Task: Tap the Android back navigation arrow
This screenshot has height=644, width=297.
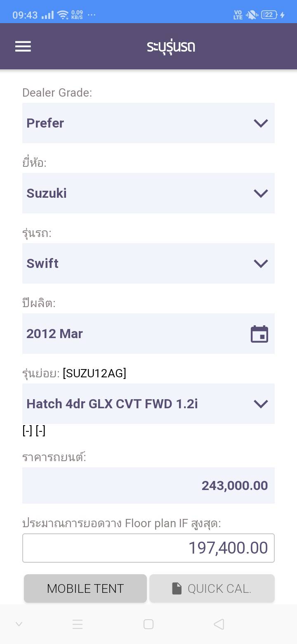Action: [219, 624]
